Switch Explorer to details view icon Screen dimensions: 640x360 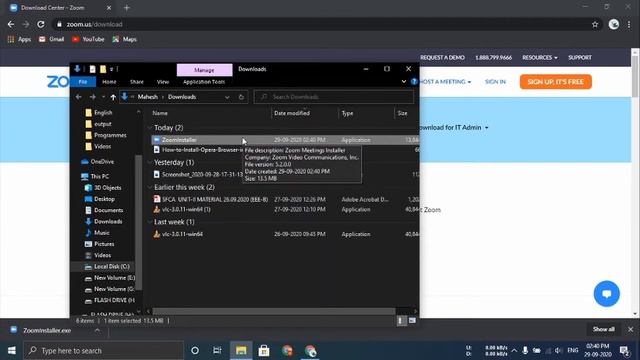click(400, 321)
